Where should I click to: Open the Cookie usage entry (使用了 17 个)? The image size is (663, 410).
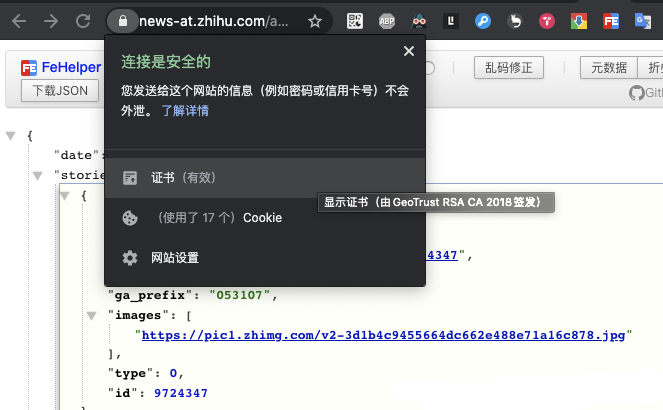click(265, 218)
